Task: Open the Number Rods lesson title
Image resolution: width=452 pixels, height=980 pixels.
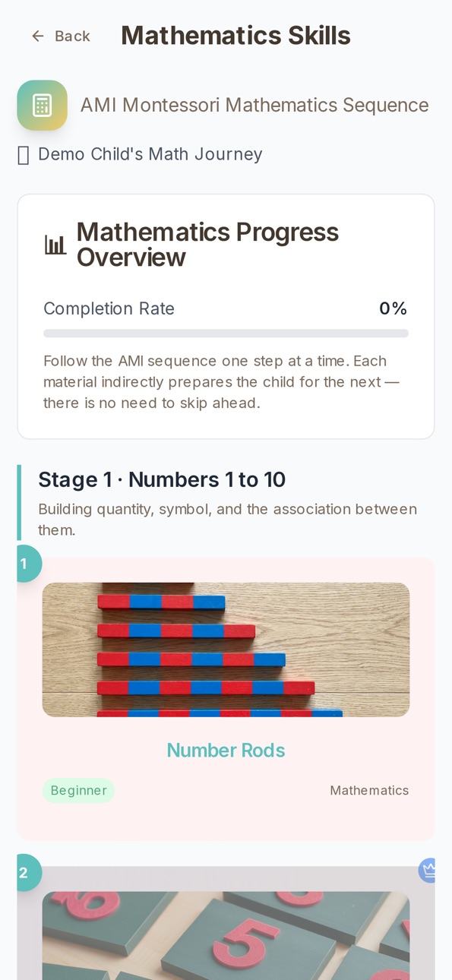Action: pyautogui.click(x=226, y=751)
